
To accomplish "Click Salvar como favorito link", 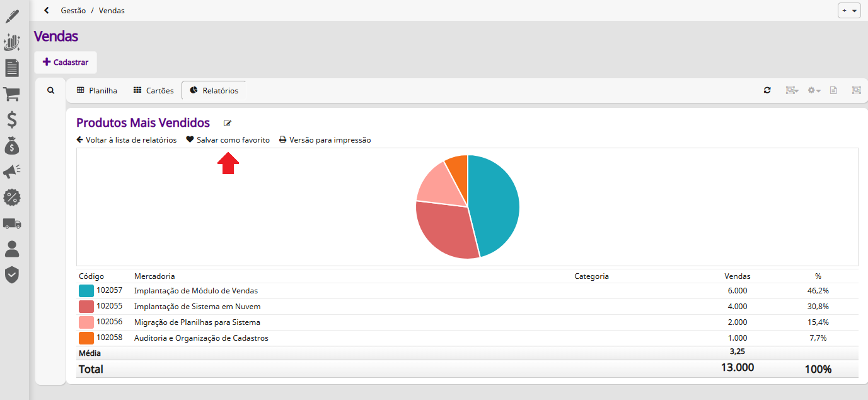I will point(228,140).
